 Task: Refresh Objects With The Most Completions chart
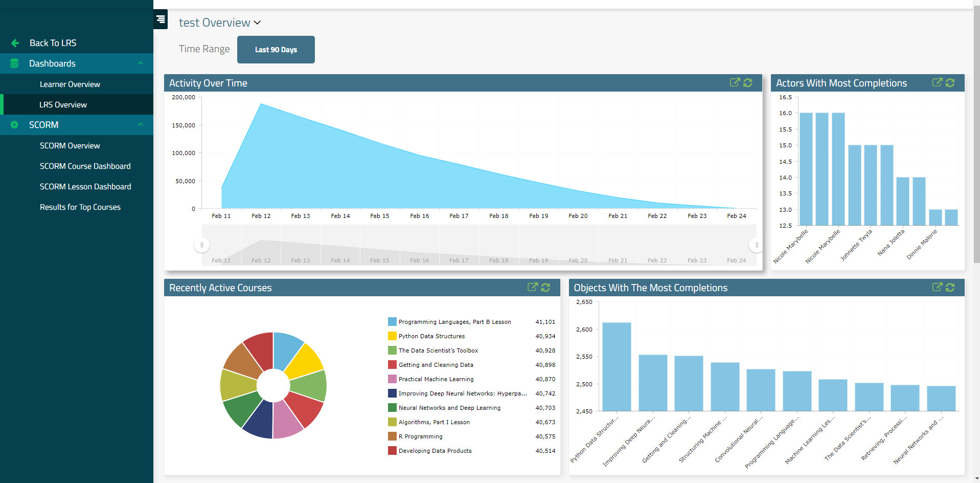pos(950,288)
